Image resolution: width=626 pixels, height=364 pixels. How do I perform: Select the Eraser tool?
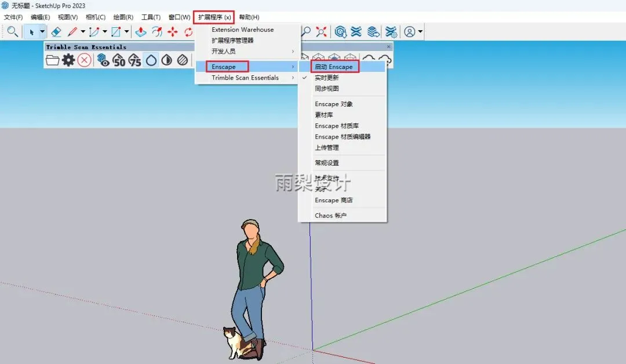coord(56,32)
